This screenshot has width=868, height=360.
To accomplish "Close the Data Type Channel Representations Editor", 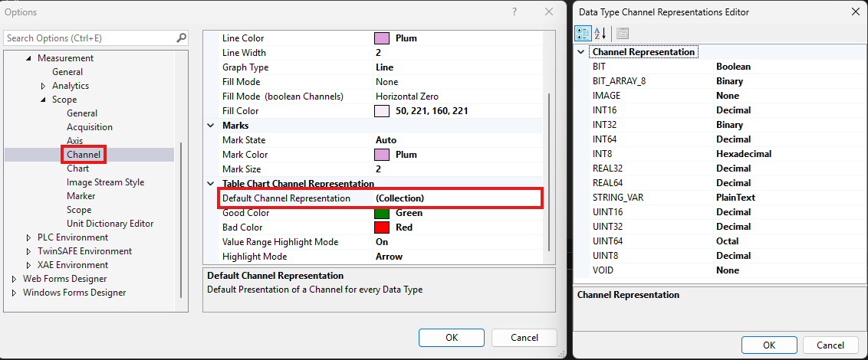I will (x=855, y=11).
